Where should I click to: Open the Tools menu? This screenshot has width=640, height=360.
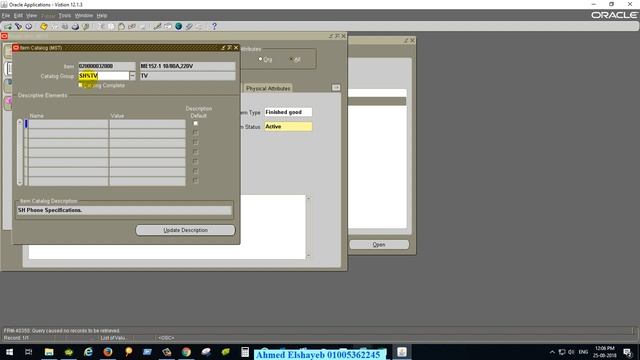(64, 16)
